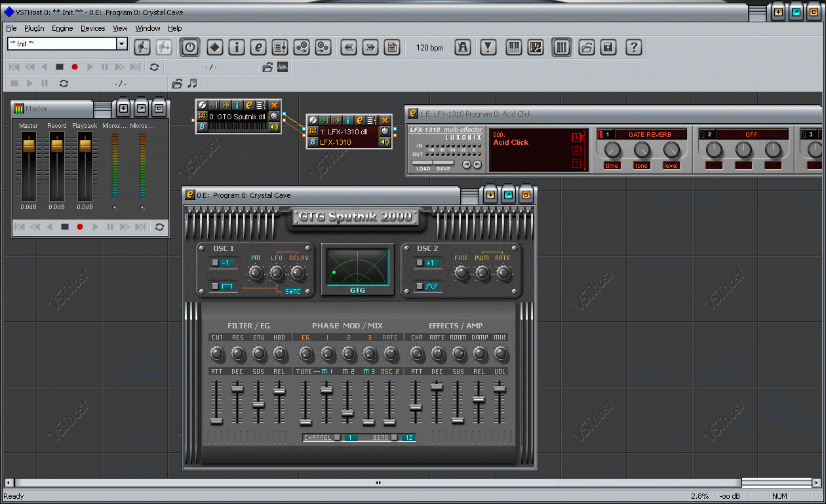This screenshot has height=504, width=826.
Task: Click the metronome icon next to 120 bpm
Action: pyautogui.click(x=463, y=47)
